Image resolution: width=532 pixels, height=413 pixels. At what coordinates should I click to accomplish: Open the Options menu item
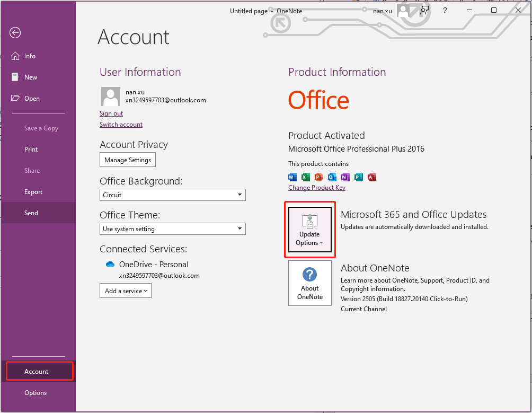[x=36, y=393]
